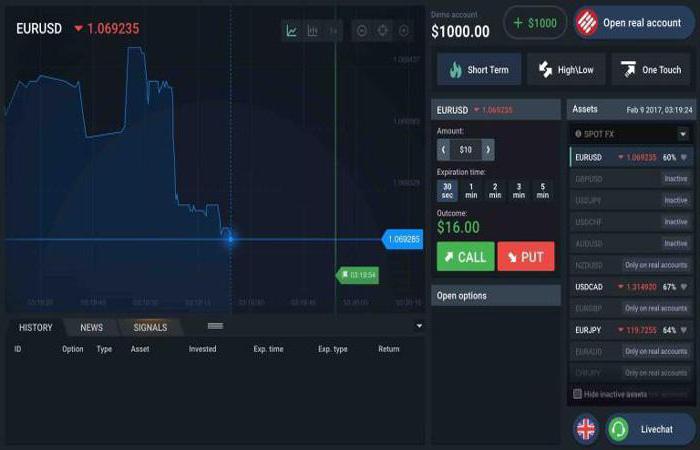Select 2 min expiration time
The width and height of the screenshot is (700, 450).
click(x=495, y=191)
